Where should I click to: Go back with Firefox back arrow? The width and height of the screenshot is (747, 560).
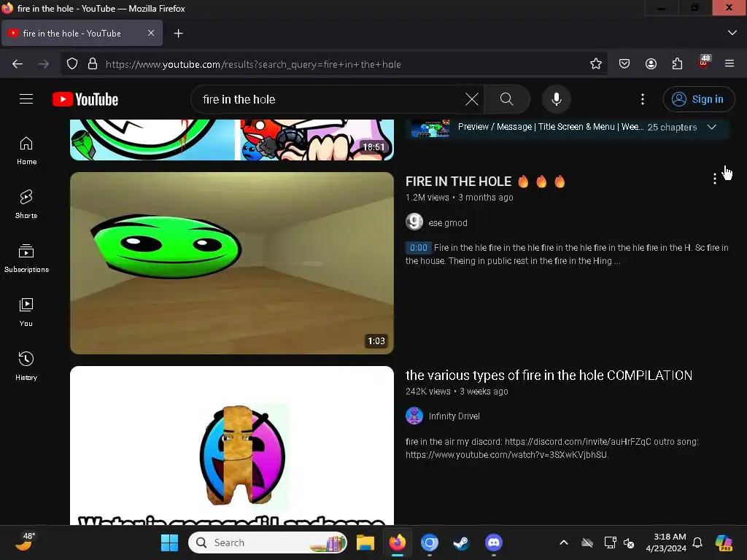coord(18,64)
